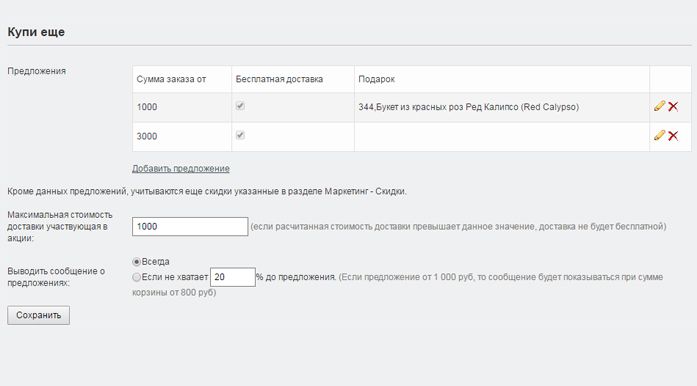Toggle free delivery checkbox for 1000 offer
697x386 pixels.
point(240,106)
